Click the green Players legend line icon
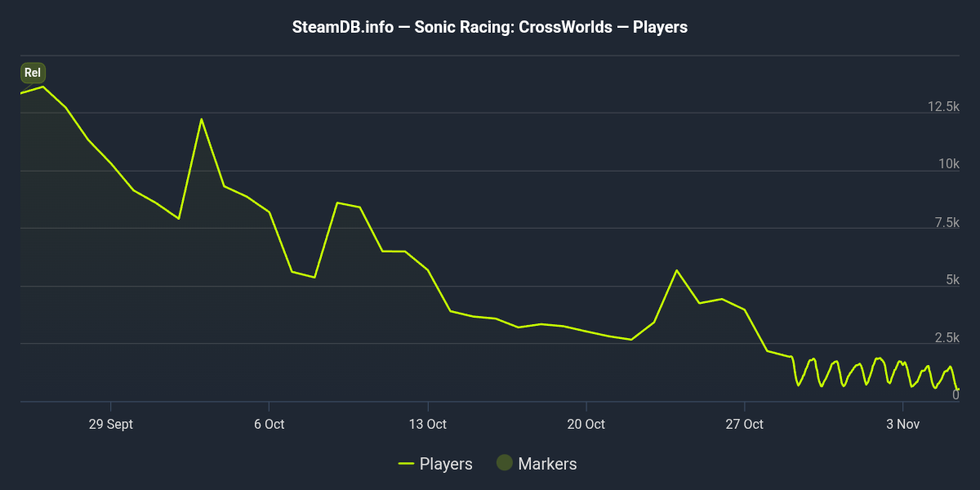 [x=406, y=464]
